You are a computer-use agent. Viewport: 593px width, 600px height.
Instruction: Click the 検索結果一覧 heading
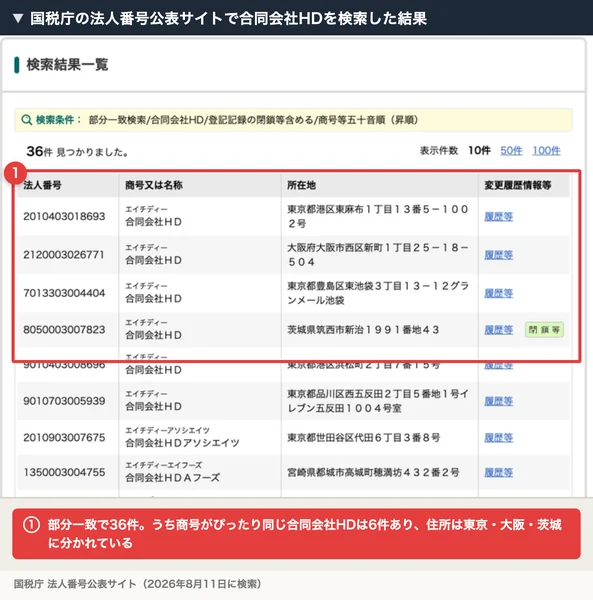point(67,65)
